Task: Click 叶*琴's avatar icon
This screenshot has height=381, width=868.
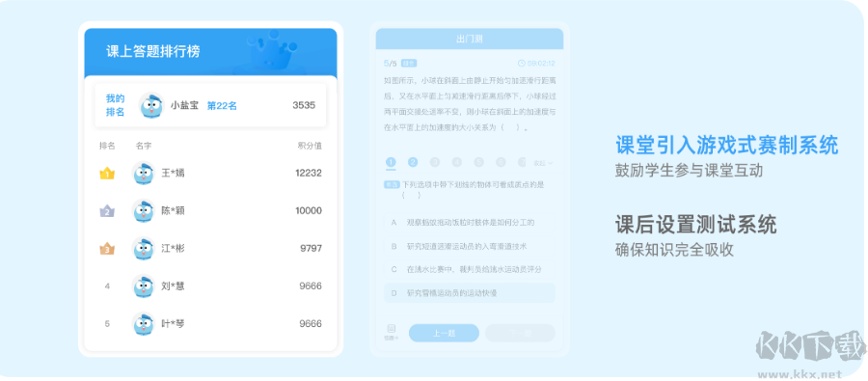Action: tap(144, 324)
